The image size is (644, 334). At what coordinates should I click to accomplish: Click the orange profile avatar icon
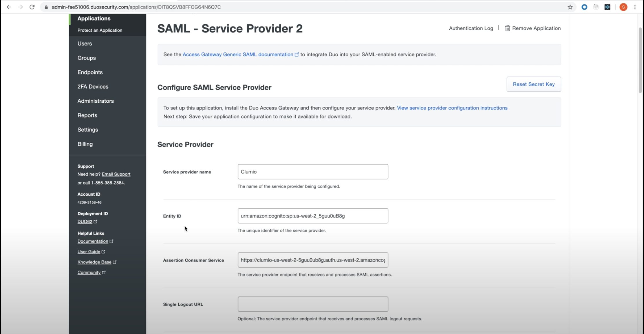coord(623,7)
